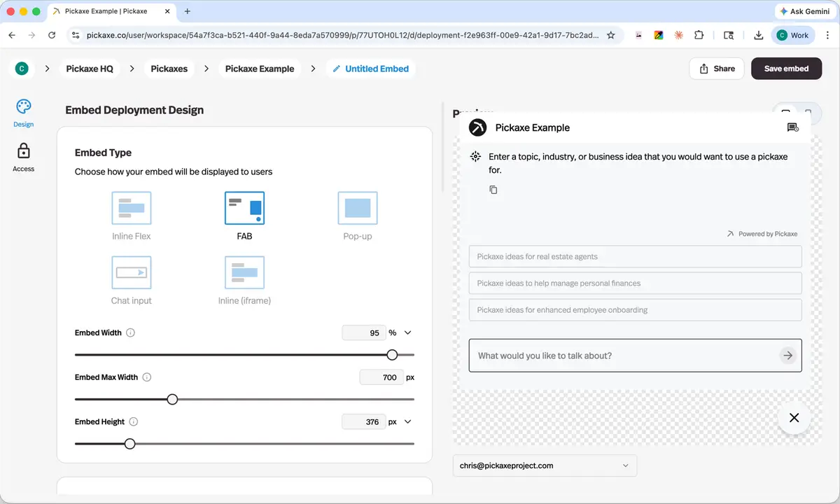Choose 'Pickaxe ideas for real estate agents' suggestion
The image size is (840, 504).
[x=635, y=257]
